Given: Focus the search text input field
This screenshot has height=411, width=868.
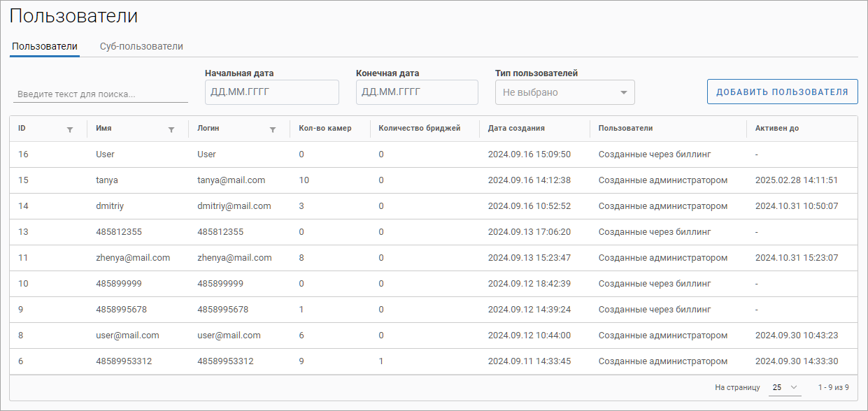Looking at the screenshot, I should tap(100, 94).
